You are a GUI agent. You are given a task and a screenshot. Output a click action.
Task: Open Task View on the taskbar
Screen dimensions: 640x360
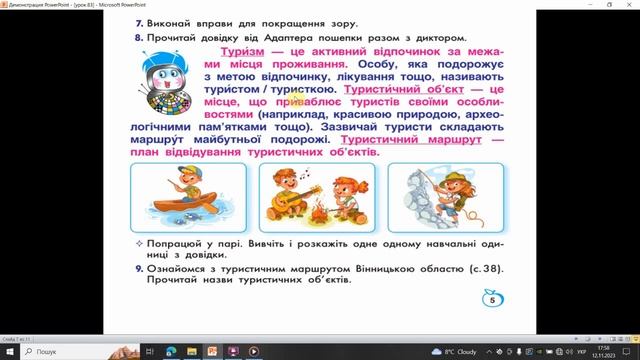(x=150, y=351)
